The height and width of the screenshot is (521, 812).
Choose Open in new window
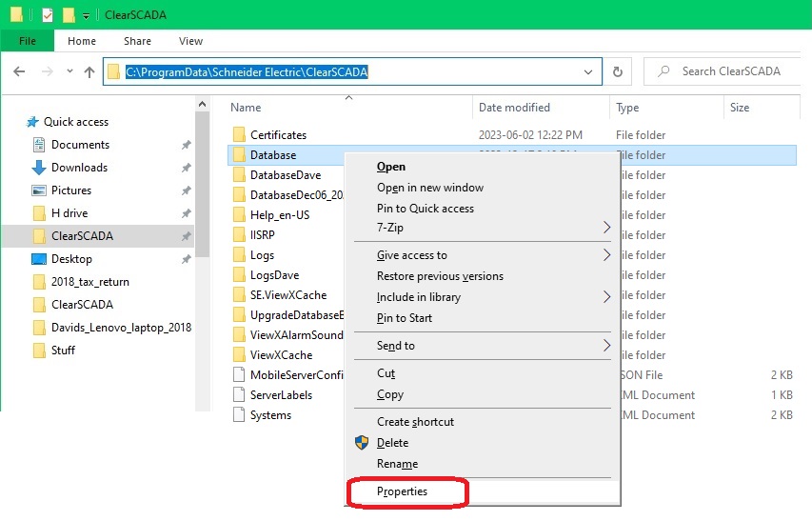pos(430,188)
